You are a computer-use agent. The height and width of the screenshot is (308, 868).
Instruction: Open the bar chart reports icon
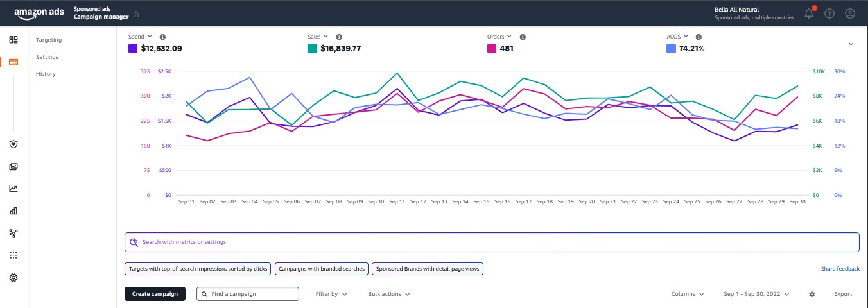point(13,210)
